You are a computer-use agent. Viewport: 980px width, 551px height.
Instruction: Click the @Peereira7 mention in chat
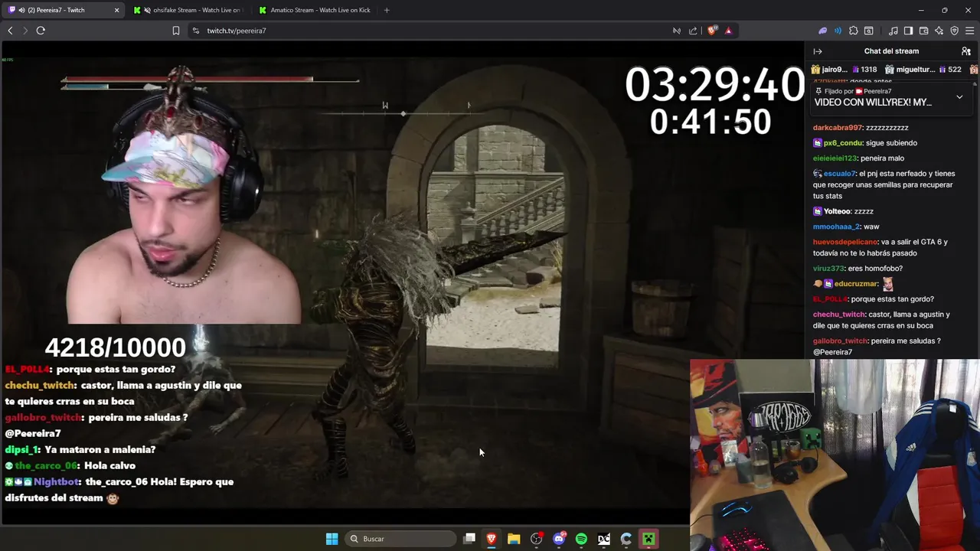point(833,352)
